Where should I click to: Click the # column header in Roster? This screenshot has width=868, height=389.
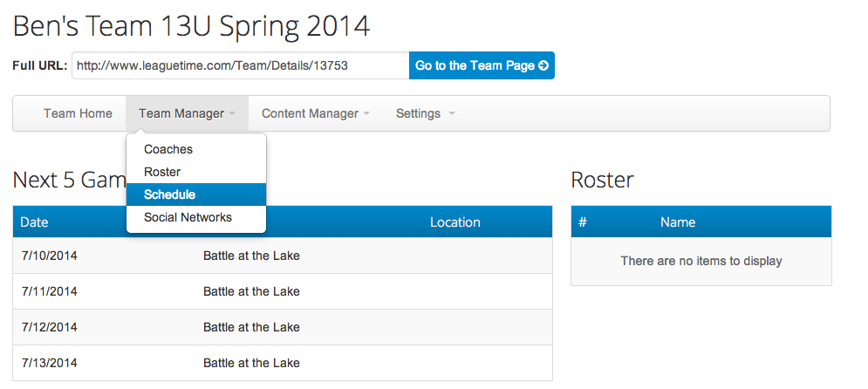point(583,222)
